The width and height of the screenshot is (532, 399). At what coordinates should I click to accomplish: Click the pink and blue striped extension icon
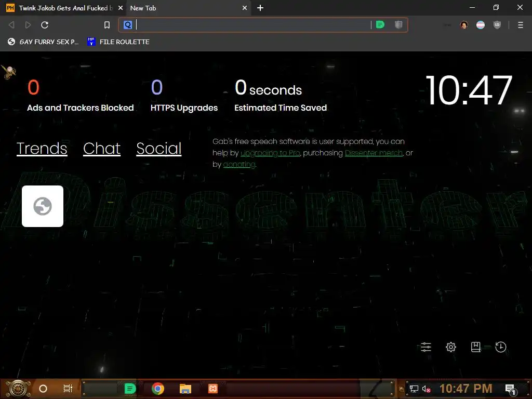coord(481,25)
